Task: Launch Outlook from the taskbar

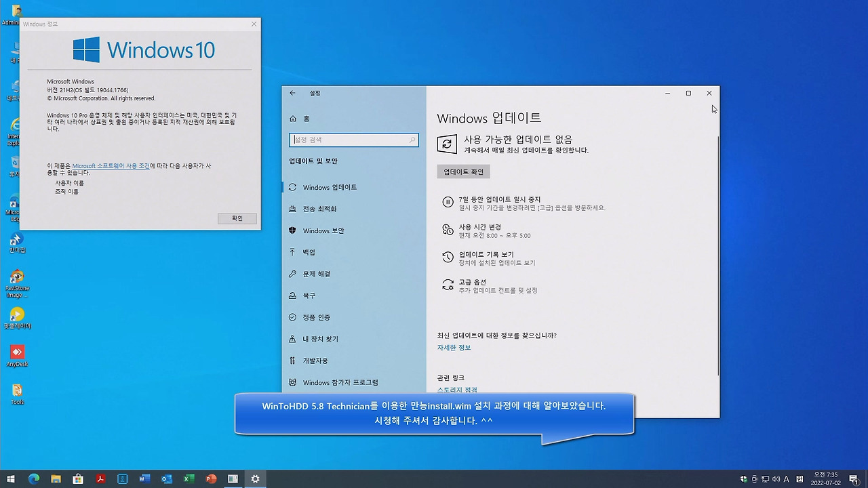Action: (167, 479)
